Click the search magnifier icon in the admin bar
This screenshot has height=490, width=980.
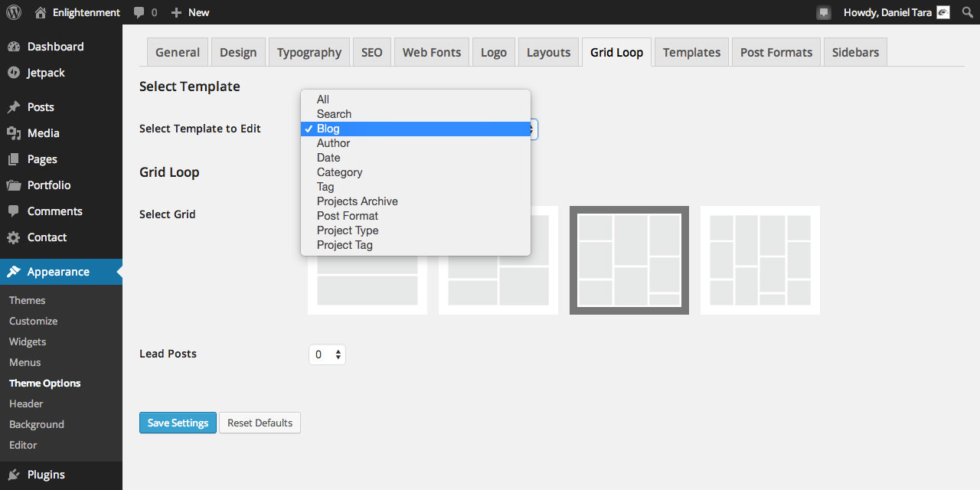(967, 12)
